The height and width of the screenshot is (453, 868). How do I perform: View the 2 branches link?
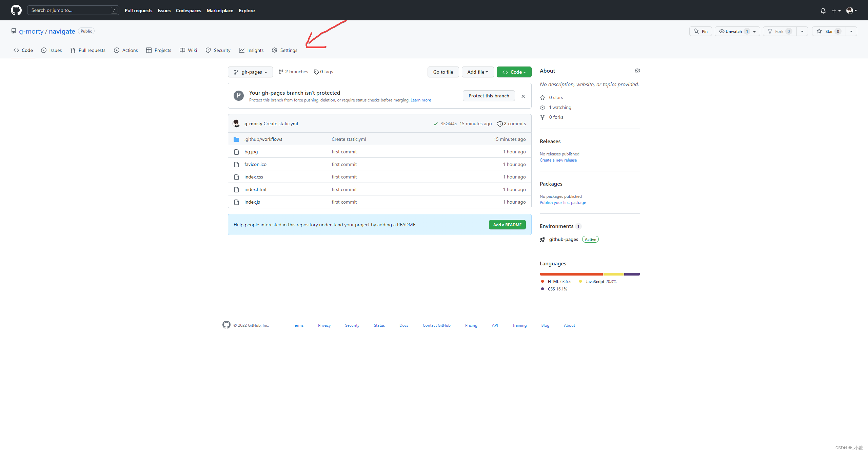click(293, 72)
